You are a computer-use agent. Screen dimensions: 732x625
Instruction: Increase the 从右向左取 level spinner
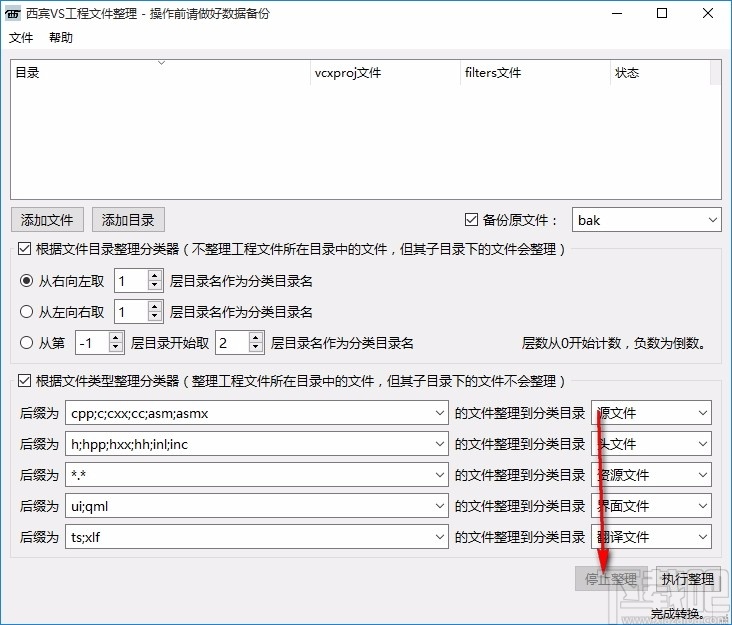coord(155,276)
